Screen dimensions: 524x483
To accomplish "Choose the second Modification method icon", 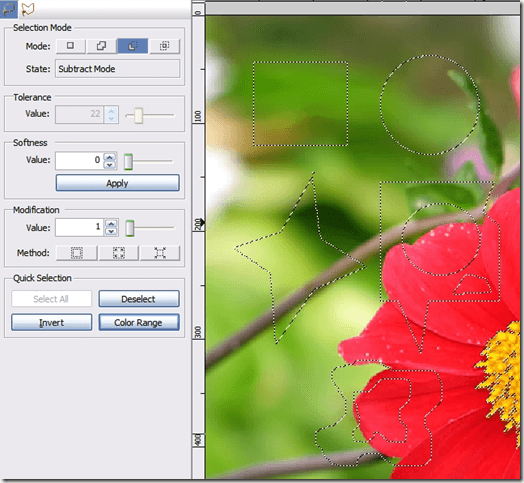I will click(x=119, y=253).
